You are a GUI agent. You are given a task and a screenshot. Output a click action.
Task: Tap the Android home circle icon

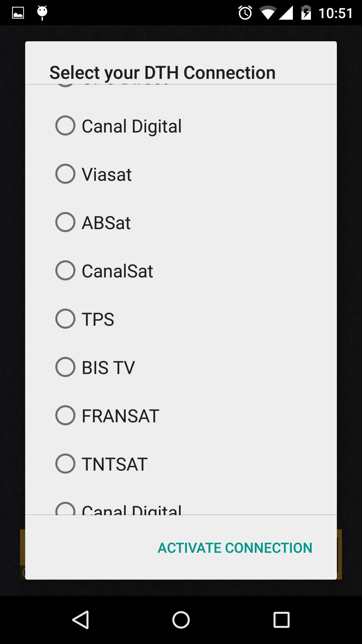(181, 620)
